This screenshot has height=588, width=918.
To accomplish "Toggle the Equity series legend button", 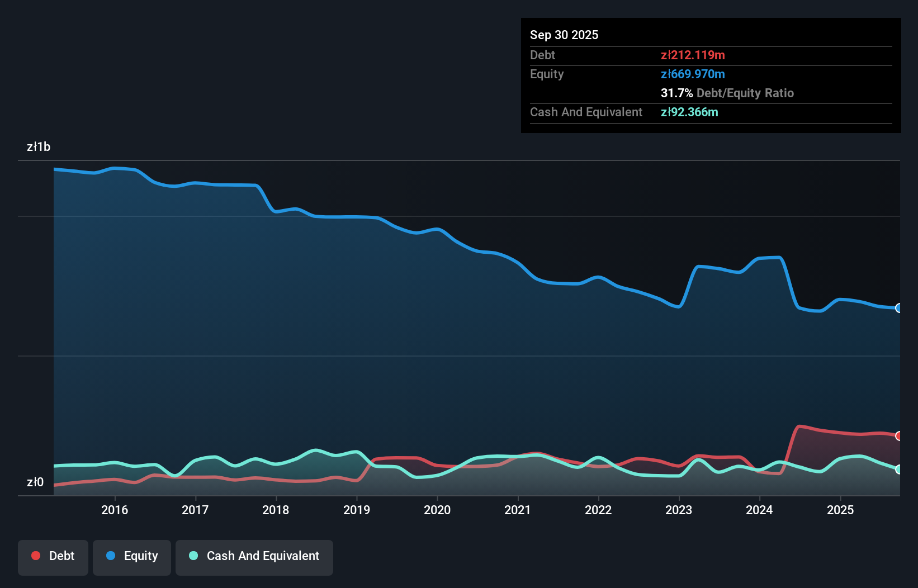I will point(132,557).
